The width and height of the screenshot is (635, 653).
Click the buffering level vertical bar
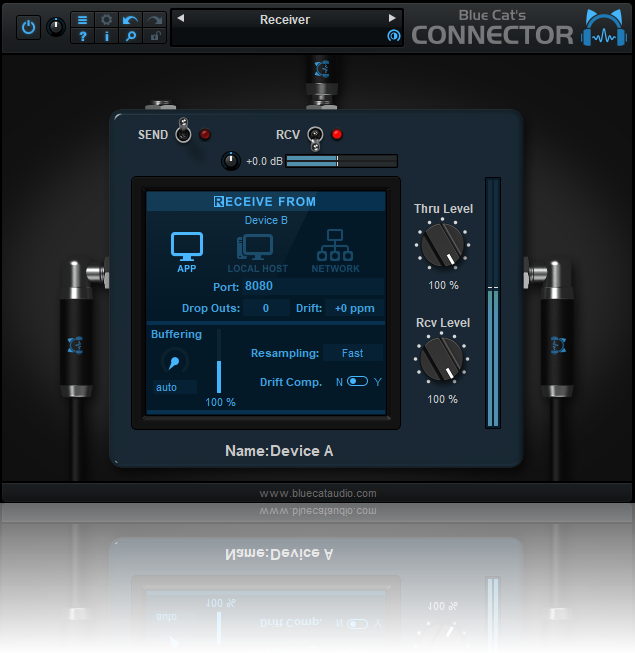click(x=219, y=361)
